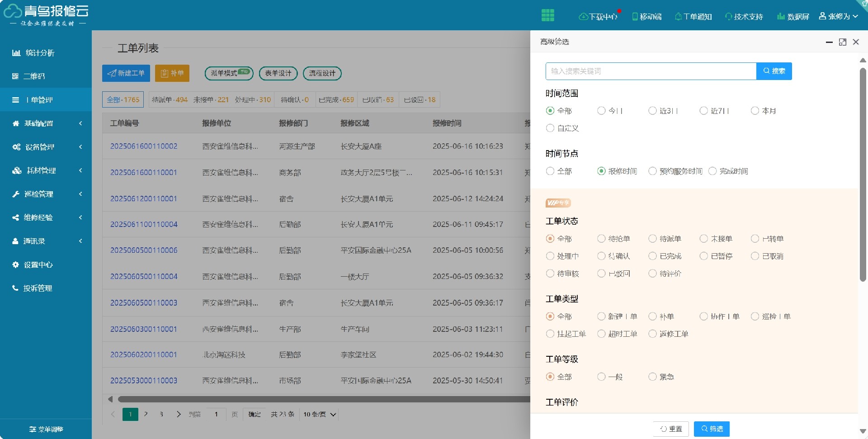
Task: Open work order 2025061600110002
Action: click(144, 146)
